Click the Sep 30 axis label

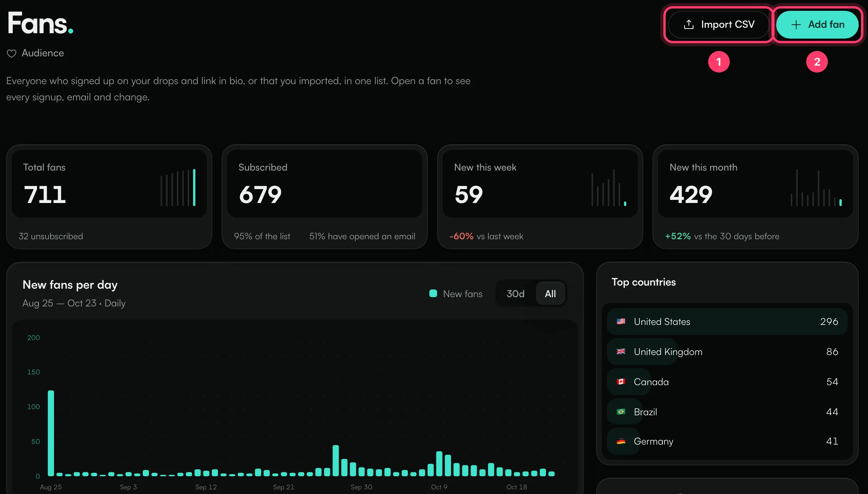point(361,487)
